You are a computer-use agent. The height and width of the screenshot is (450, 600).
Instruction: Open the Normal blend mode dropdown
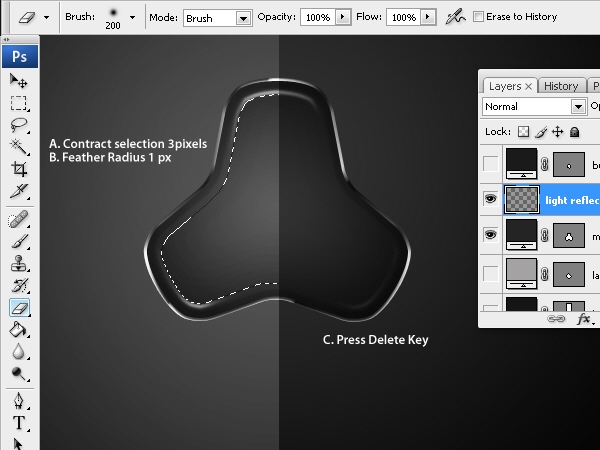[x=577, y=106]
